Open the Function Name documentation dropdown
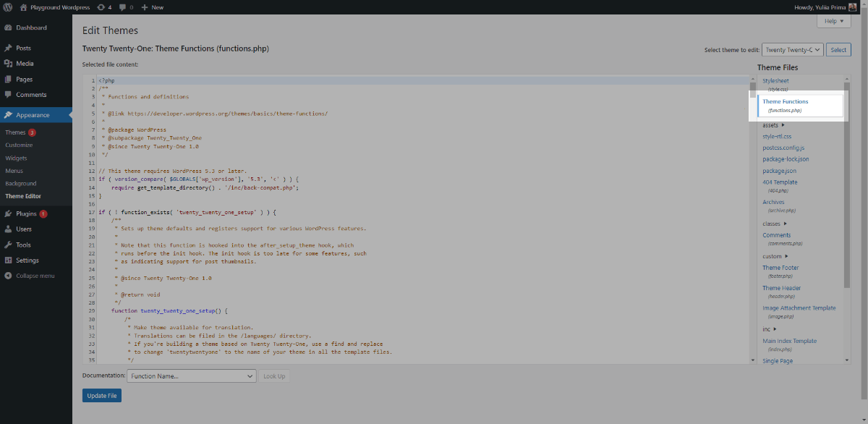This screenshot has width=868, height=424. tap(191, 376)
